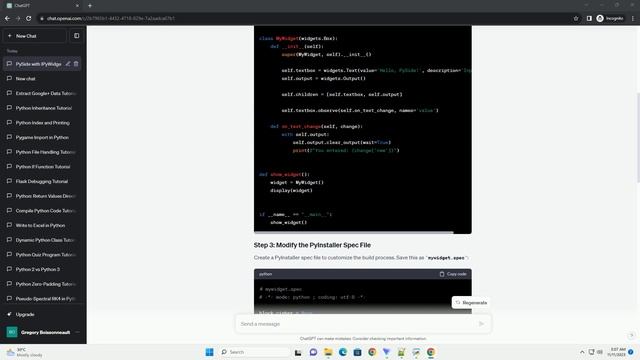Click the Incognito profile indicator
The width and height of the screenshot is (640, 360).
coord(610,18)
